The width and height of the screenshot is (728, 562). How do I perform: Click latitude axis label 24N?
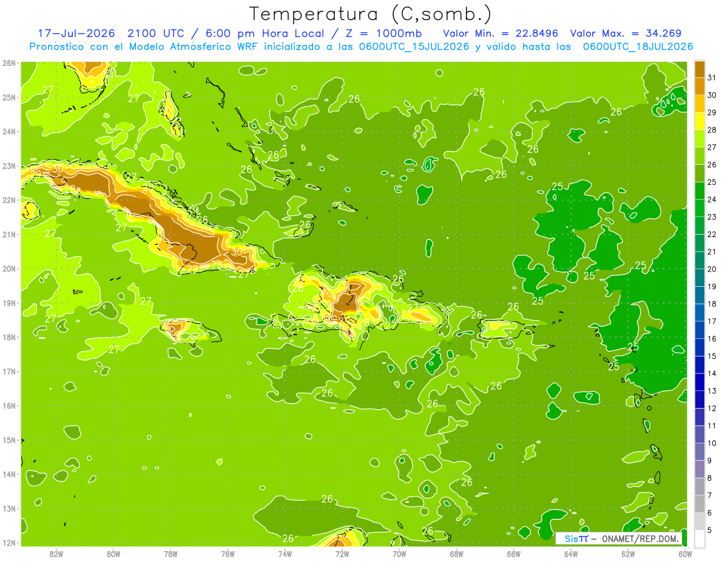pyautogui.click(x=9, y=132)
